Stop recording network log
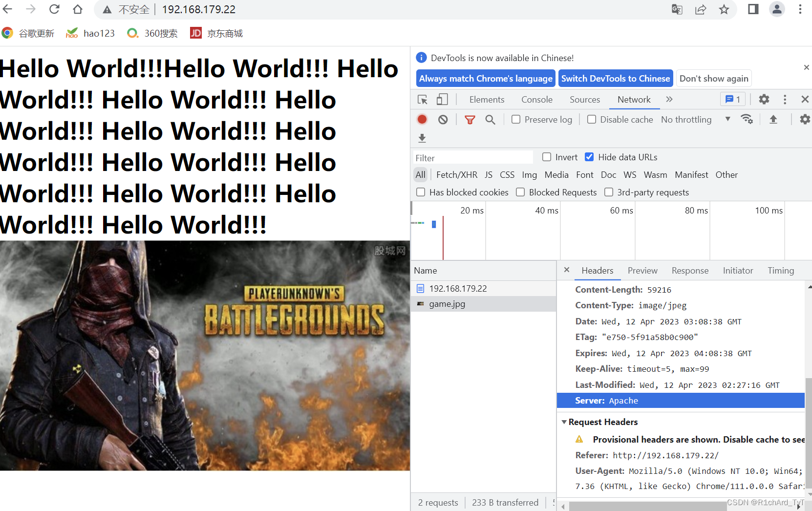 tap(422, 119)
